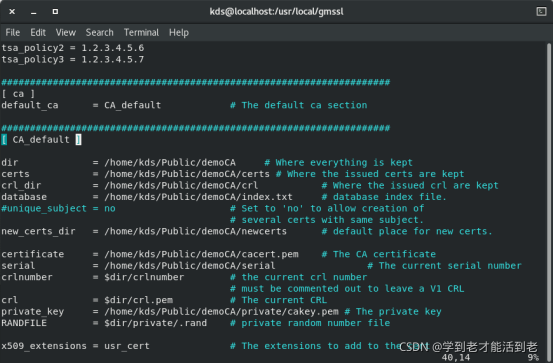
Task: Click the database key name
Action: [24, 197]
